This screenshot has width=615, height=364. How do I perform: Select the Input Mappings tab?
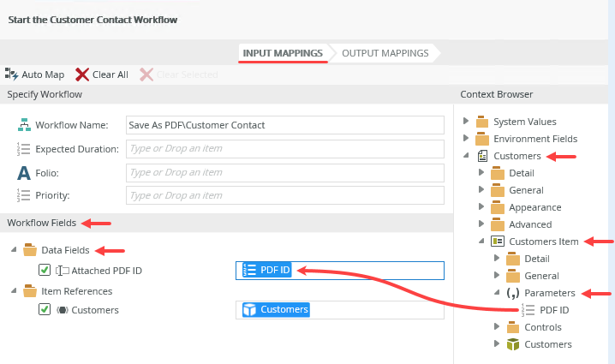pos(283,53)
